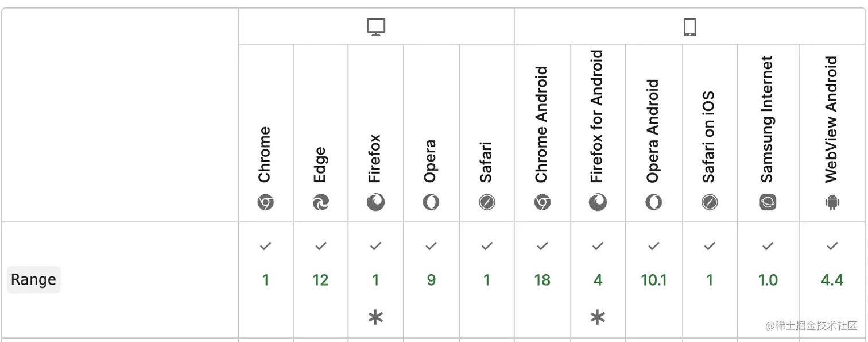Click Opera Android version 10.1 cell
Screen dimensions: 868x342
pyautogui.click(x=654, y=280)
